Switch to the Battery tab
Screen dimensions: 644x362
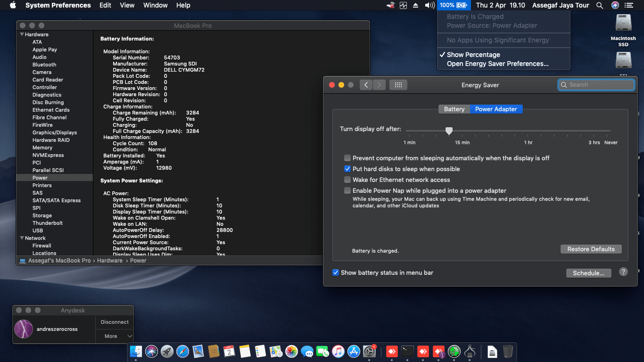click(x=454, y=109)
